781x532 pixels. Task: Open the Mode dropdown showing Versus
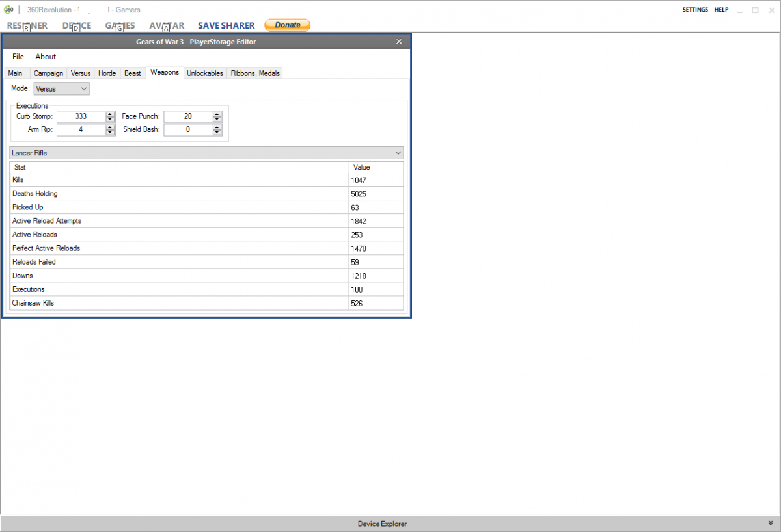click(x=61, y=88)
